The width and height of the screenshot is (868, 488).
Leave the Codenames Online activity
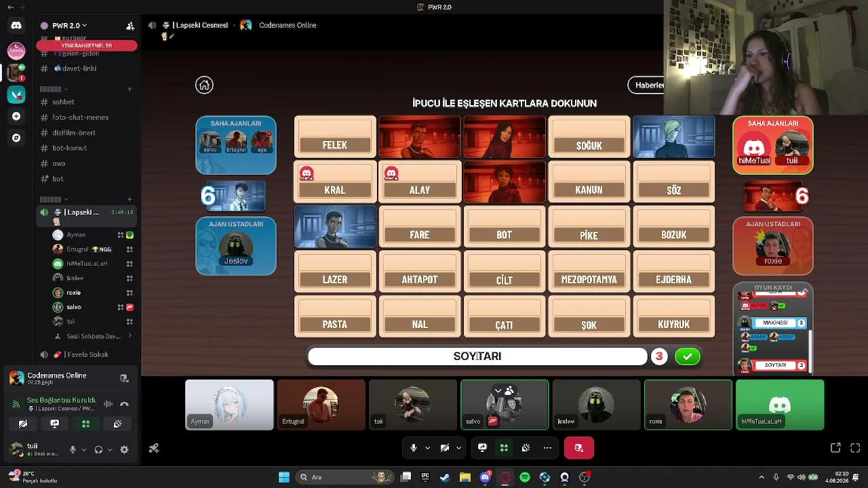(124, 378)
